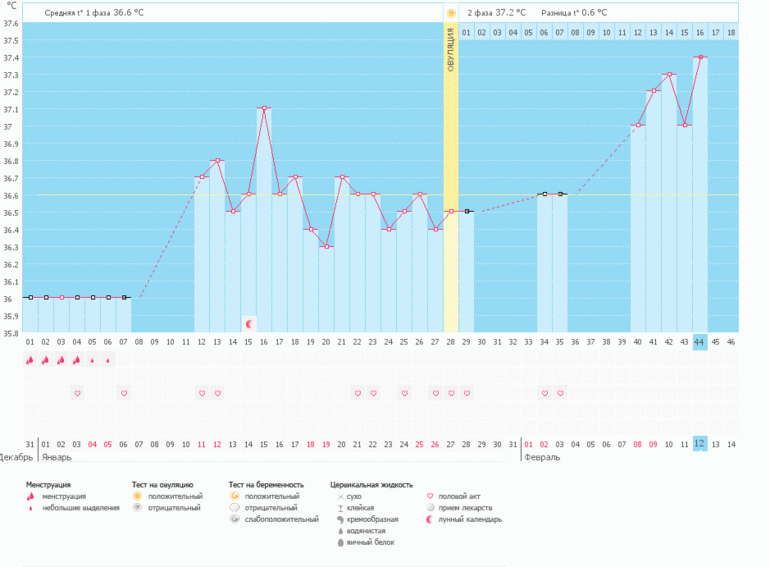
Task: Click the positive ovulation test legend icon
Action: click(137, 496)
